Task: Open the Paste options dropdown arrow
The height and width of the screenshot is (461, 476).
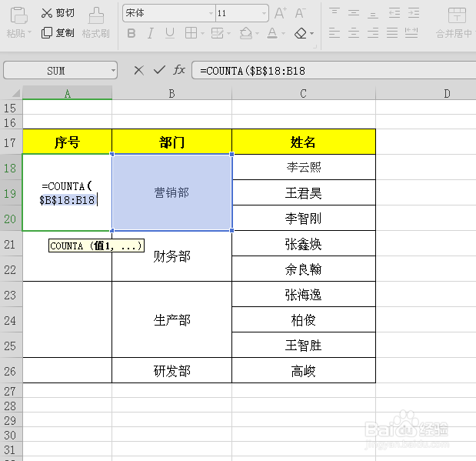Action: click(29, 32)
